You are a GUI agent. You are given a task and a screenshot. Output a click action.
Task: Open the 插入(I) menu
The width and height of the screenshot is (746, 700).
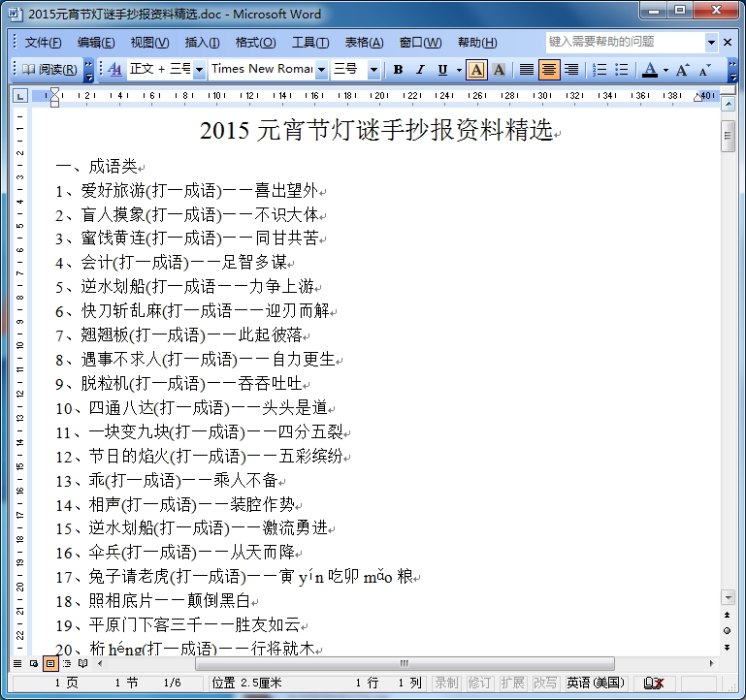(202, 43)
